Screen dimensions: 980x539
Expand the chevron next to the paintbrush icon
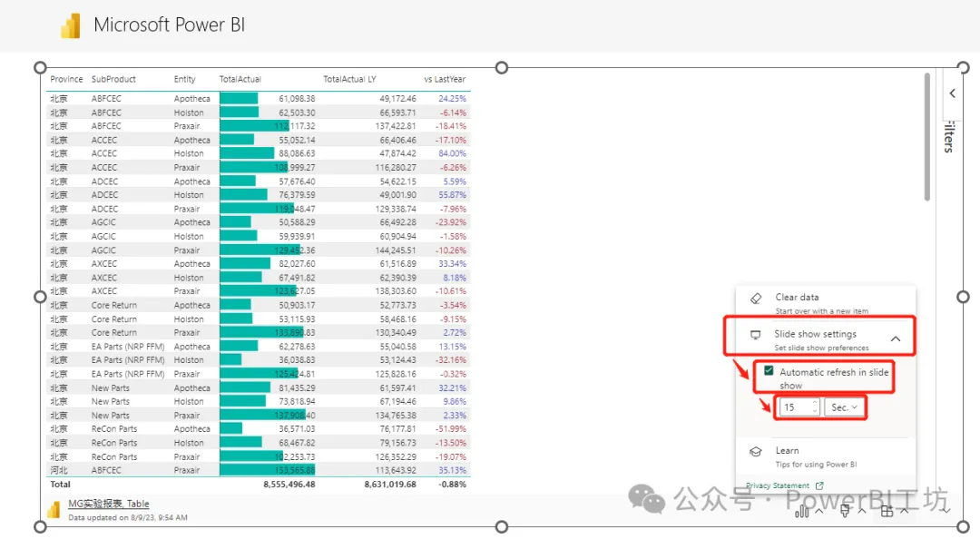(862, 512)
